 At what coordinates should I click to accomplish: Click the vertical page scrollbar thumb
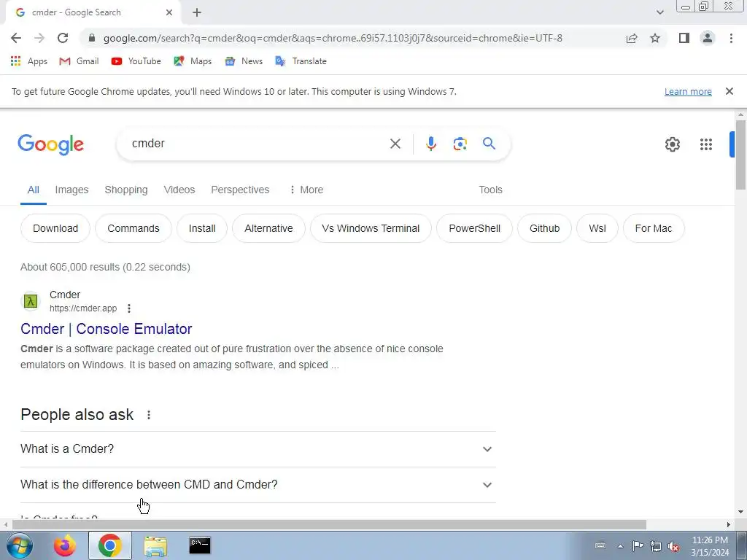coord(740,155)
